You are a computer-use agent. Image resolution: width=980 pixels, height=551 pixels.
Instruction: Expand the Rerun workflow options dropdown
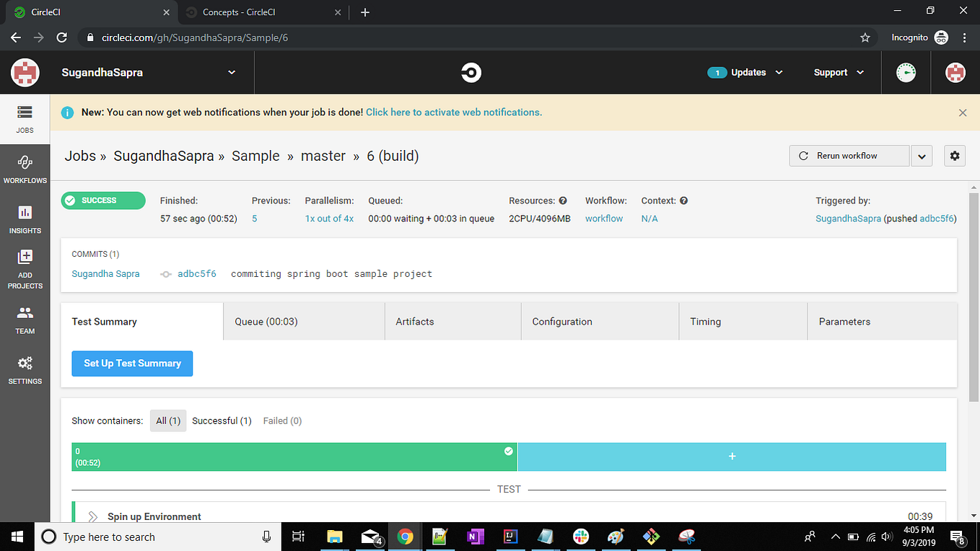(922, 156)
